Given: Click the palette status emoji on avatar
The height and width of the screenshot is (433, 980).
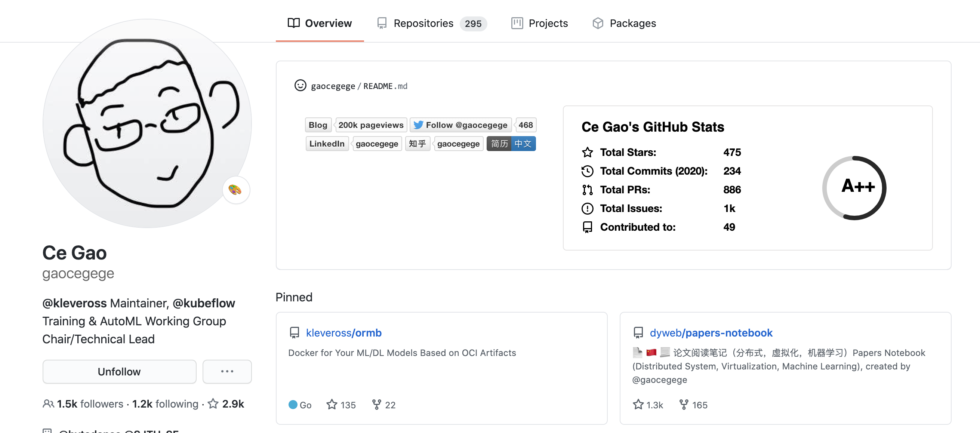Looking at the screenshot, I should (235, 189).
